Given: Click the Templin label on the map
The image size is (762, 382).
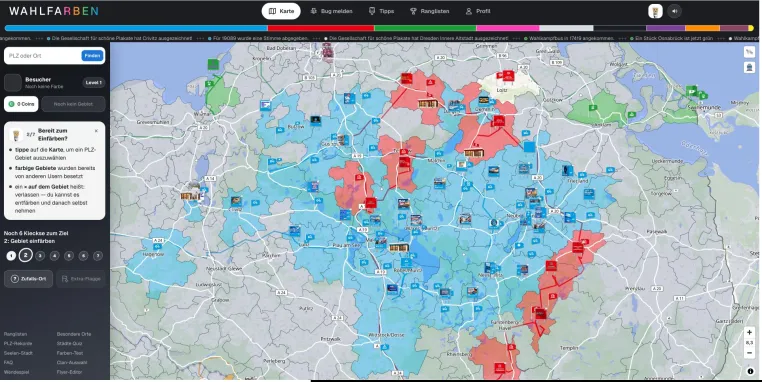Looking at the screenshot, I should point(569,348).
